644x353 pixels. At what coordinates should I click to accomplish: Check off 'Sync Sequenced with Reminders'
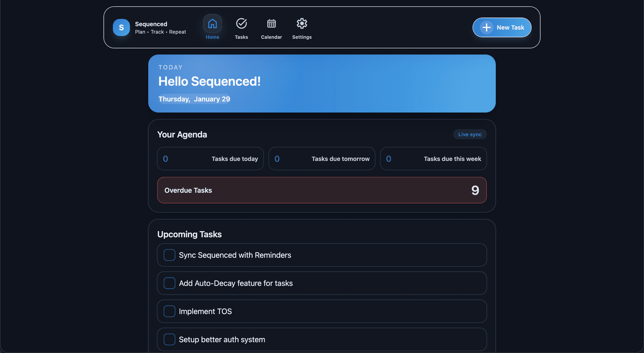tap(169, 255)
